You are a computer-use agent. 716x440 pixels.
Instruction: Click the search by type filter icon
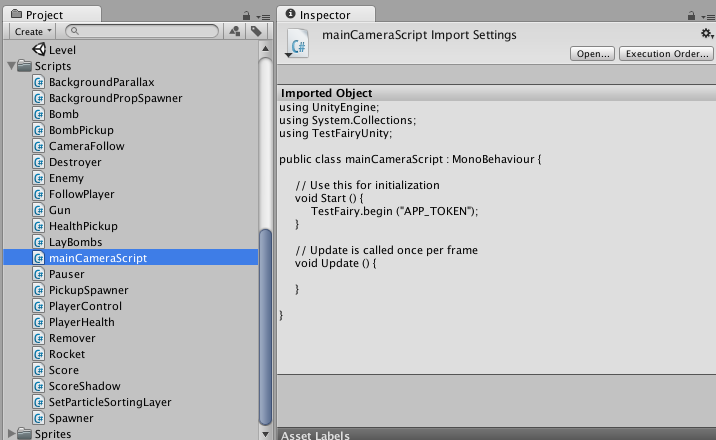click(234, 32)
